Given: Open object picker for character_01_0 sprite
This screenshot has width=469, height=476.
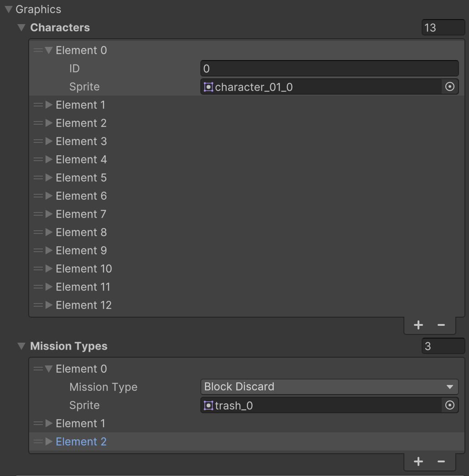Looking at the screenshot, I should [x=449, y=87].
